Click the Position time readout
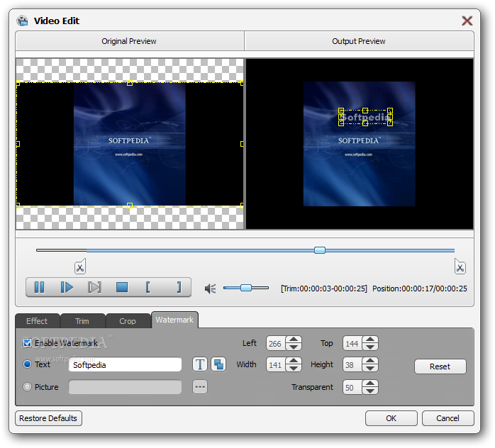 coord(420,289)
